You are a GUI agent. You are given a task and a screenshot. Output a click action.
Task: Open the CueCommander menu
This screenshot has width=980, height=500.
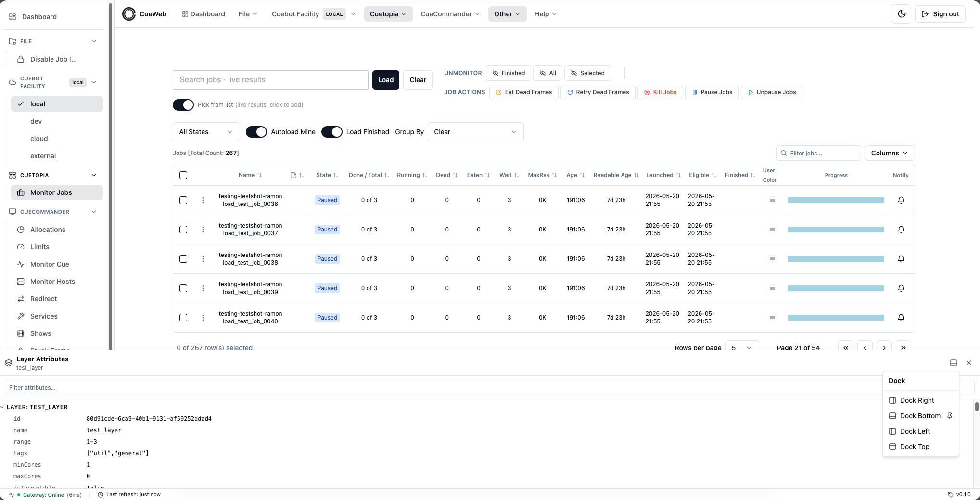click(x=450, y=14)
